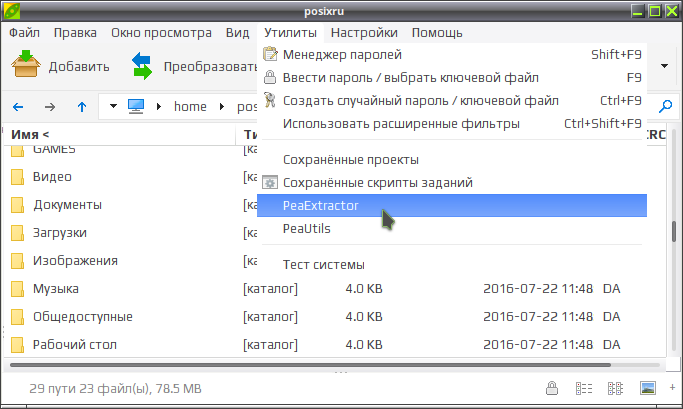Open the Вид menu
Image resolution: width=683 pixels, height=409 pixels.
[237, 33]
